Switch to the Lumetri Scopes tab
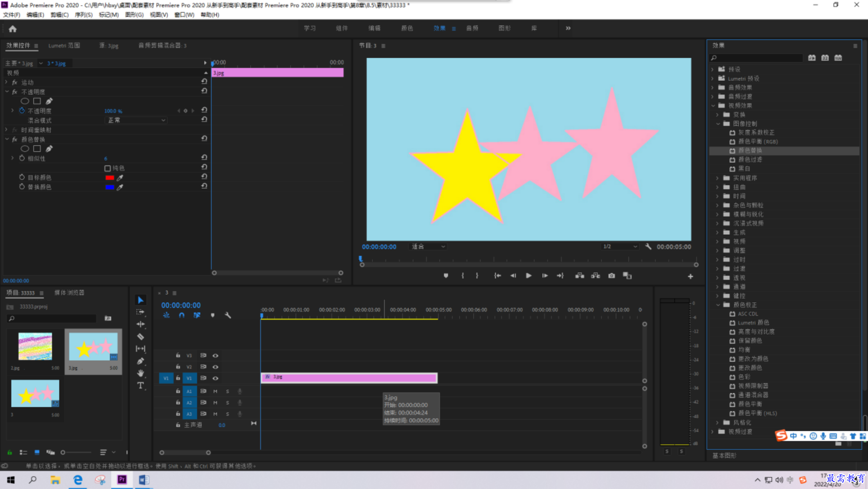The height and width of the screenshot is (489, 868). (64, 46)
